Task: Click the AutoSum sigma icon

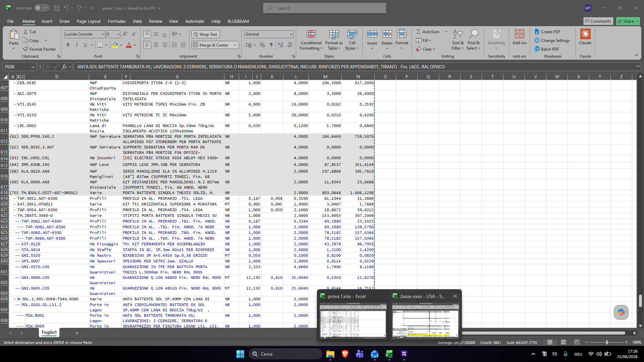Action: (419, 32)
